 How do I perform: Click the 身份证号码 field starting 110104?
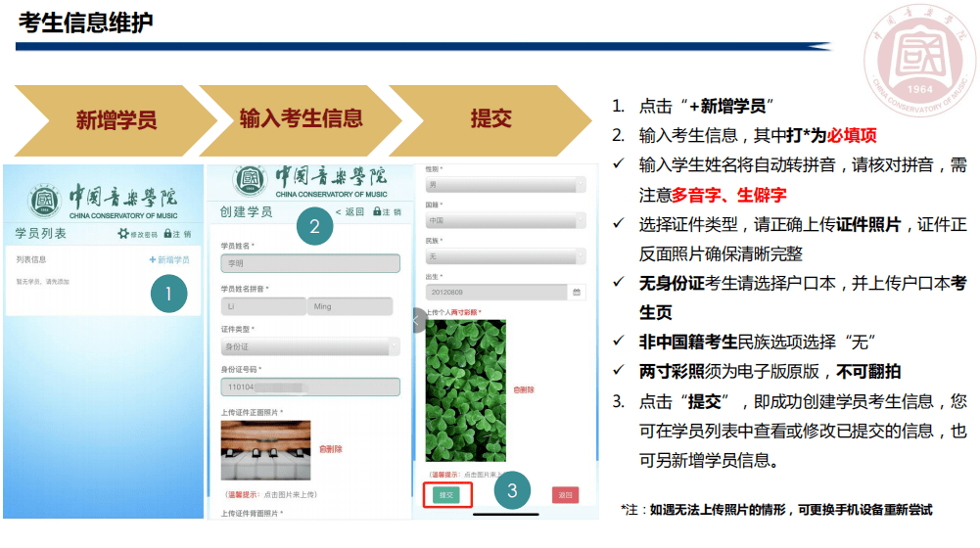coord(310,387)
